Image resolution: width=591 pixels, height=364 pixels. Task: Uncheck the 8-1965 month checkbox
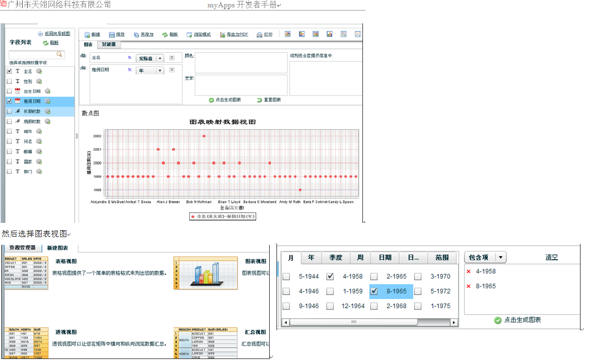pos(374,291)
